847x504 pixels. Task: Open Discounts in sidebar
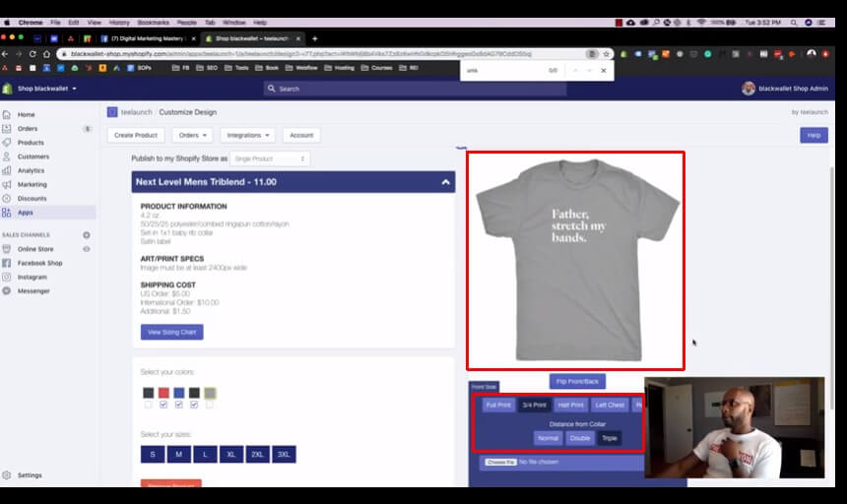32,199
